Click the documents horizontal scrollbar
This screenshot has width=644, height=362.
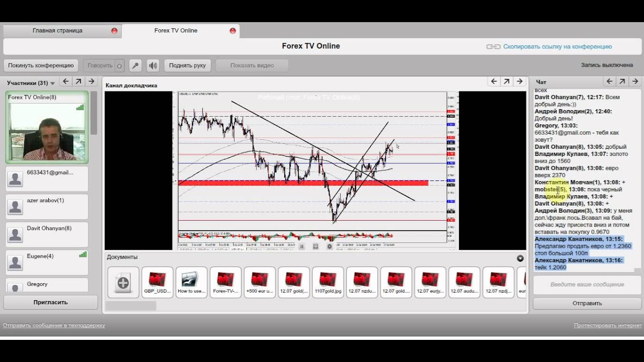coord(131,305)
